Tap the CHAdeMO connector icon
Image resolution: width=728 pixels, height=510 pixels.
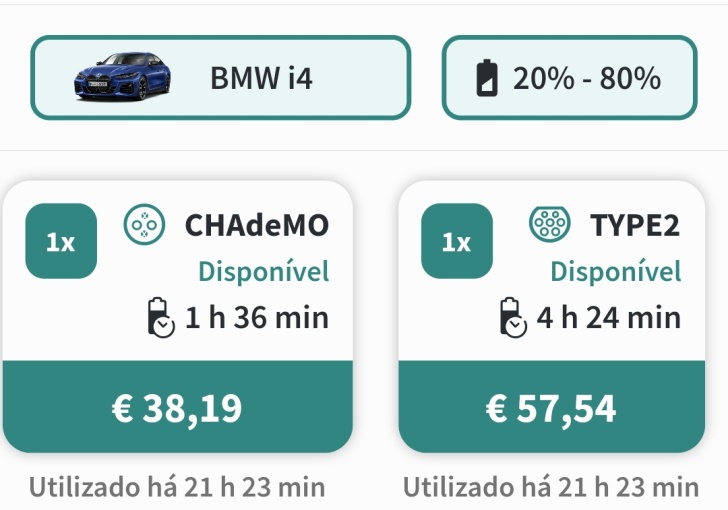pyautogui.click(x=144, y=224)
